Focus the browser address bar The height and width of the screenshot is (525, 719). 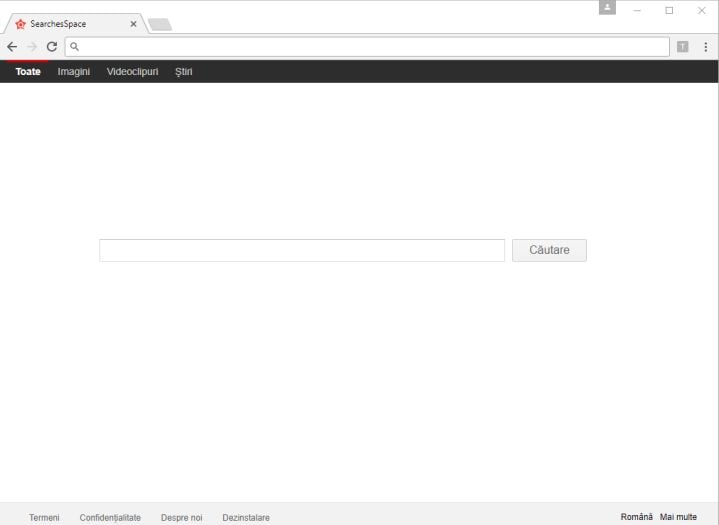pyautogui.click(x=367, y=47)
